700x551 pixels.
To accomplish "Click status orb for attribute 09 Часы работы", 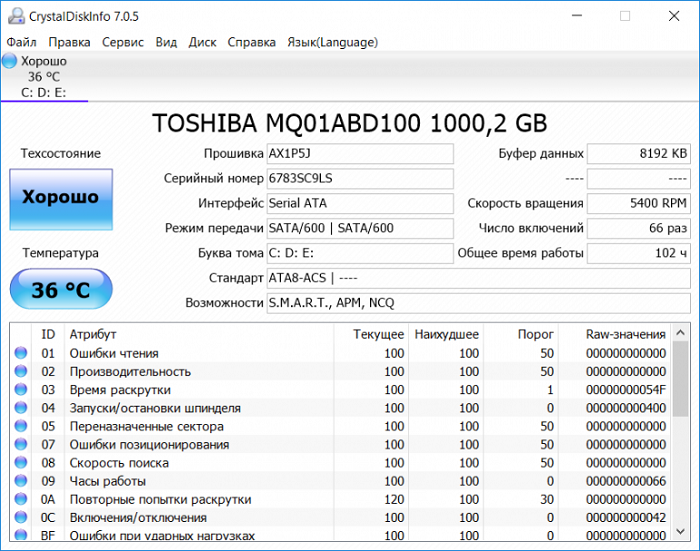I will pos(21,481).
